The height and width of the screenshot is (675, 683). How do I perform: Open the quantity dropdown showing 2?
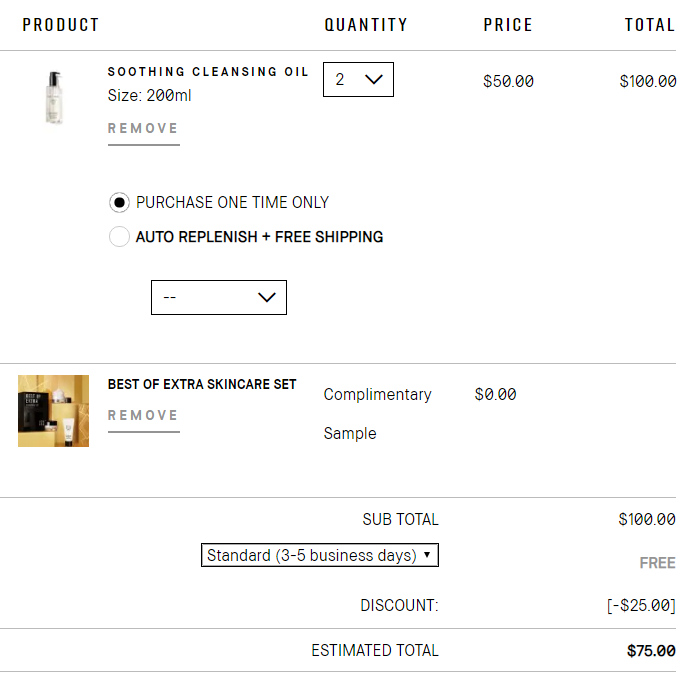[x=358, y=80]
